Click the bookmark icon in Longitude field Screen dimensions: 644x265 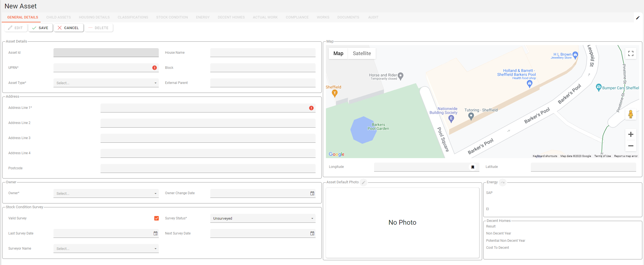pos(473,167)
